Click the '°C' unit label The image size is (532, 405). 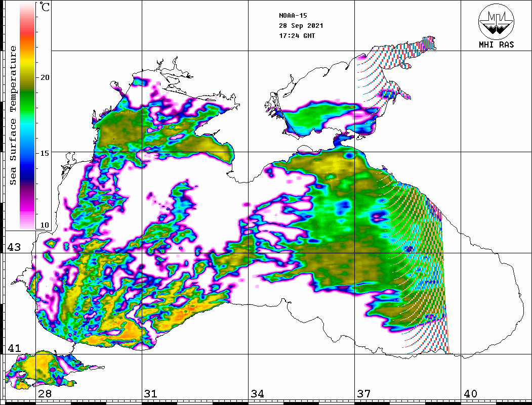click(45, 7)
